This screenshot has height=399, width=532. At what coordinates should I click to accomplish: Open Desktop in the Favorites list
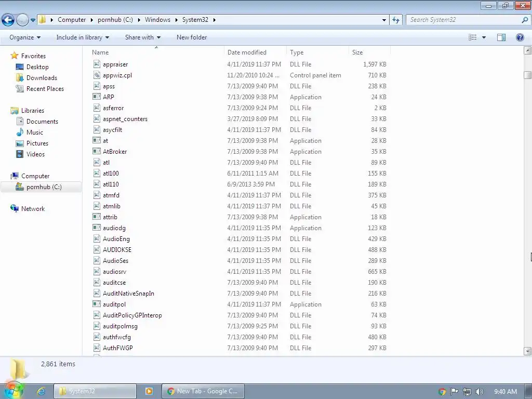(37, 67)
